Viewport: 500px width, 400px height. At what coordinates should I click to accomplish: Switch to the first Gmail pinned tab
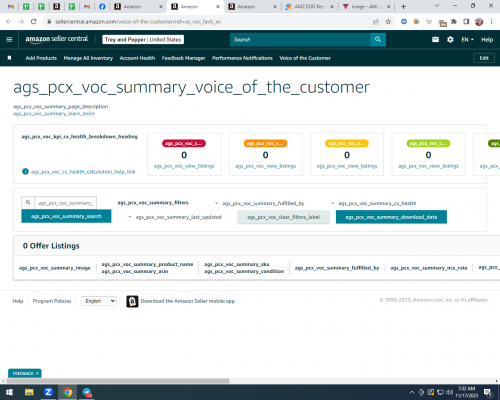(11, 6)
